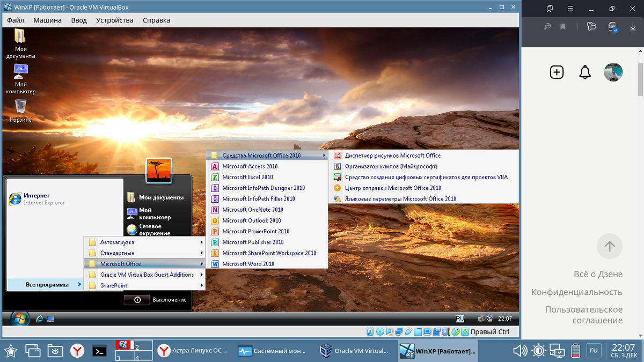The image size is (644, 362).
Task: Open Интернет Internet Explorer pinned item
Action: [x=64, y=199]
